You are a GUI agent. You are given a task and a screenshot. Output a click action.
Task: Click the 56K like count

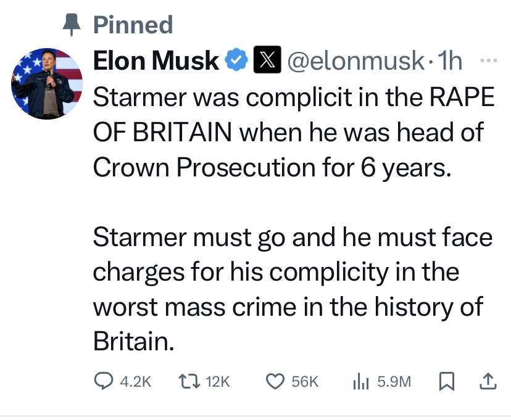[305, 381]
